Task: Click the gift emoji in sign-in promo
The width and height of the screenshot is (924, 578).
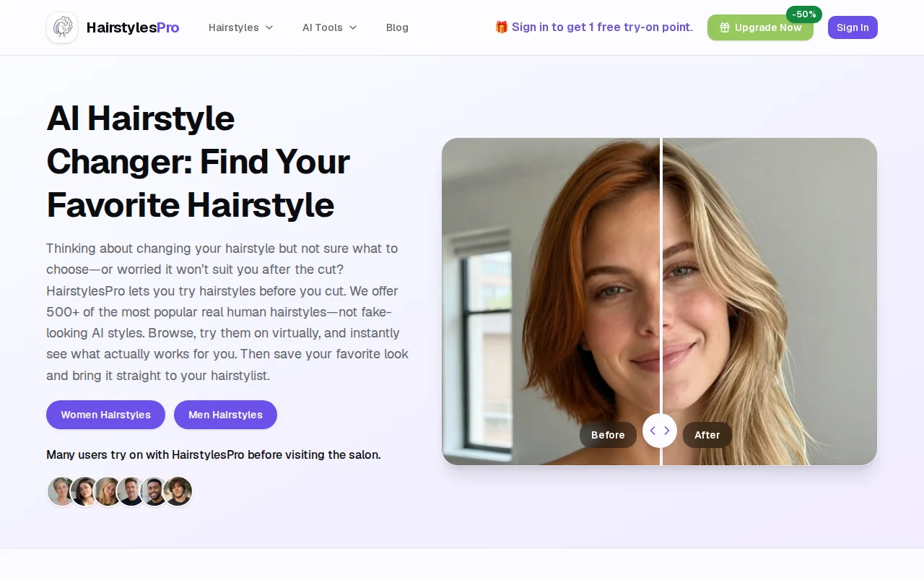Action: point(502,27)
